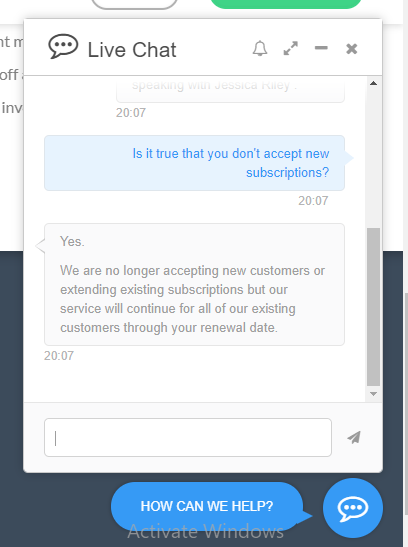Expand the Live Chat window to fullscreen

(290, 48)
